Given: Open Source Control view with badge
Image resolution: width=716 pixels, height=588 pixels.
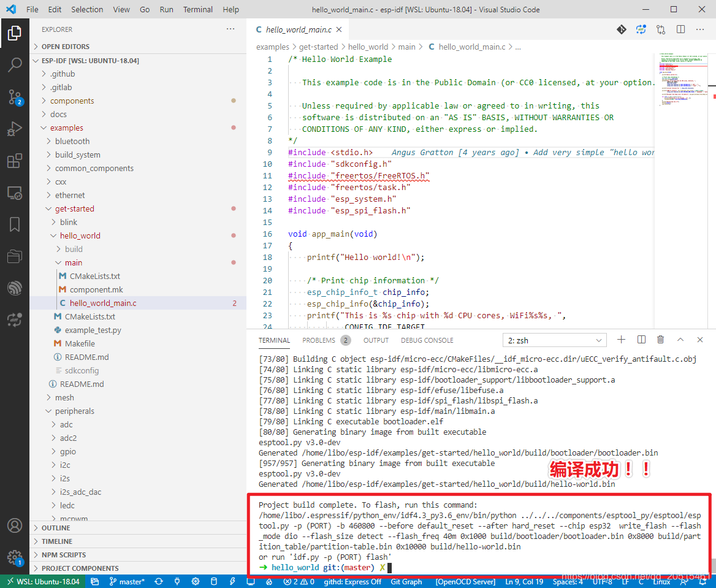Looking at the screenshot, I should [x=15, y=97].
